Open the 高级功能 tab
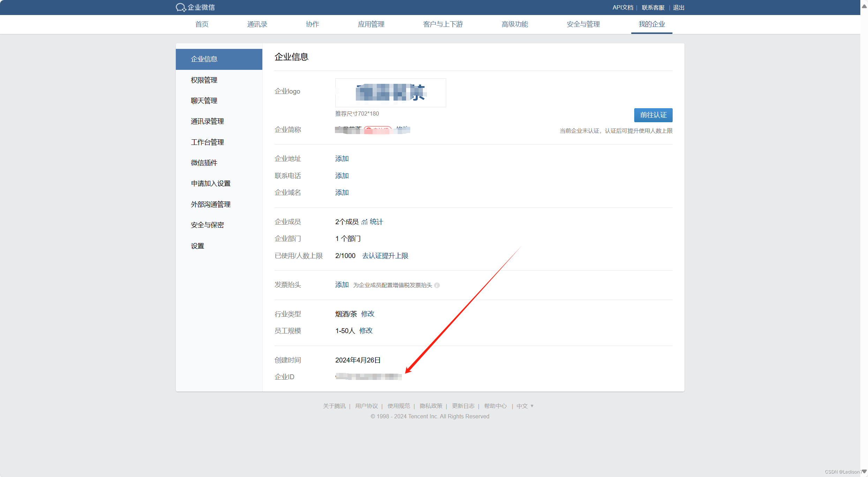This screenshot has width=868, height=477. [515, 24]
